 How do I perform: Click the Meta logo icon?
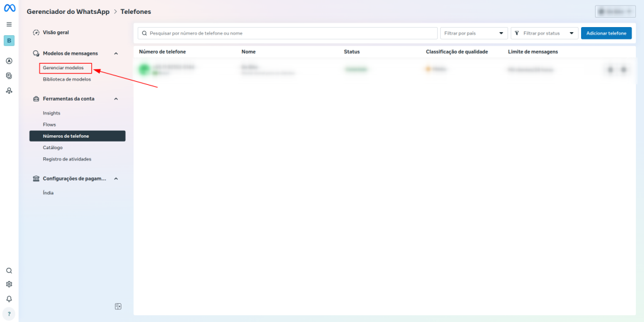[9, 8]
